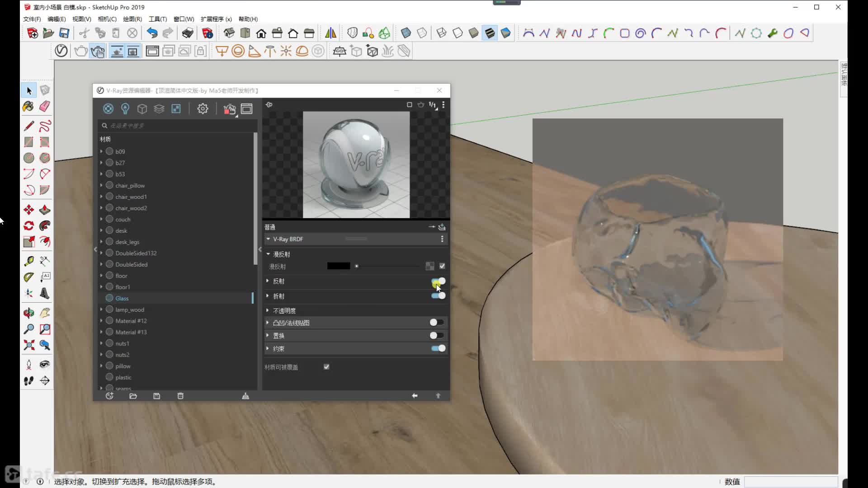Click the Save disk icon in toolbar

tap(64, 33)
